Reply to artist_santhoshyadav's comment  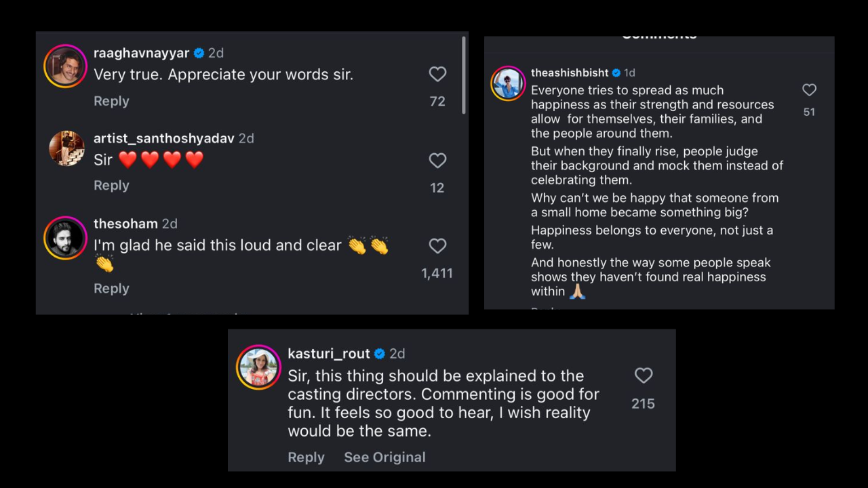[111, 186]
